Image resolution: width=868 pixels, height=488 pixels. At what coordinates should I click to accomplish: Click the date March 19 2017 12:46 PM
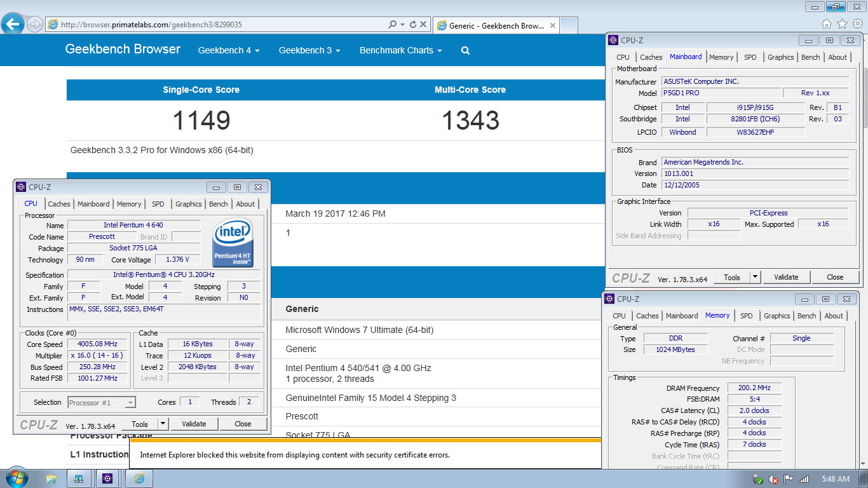pos(336,213)
